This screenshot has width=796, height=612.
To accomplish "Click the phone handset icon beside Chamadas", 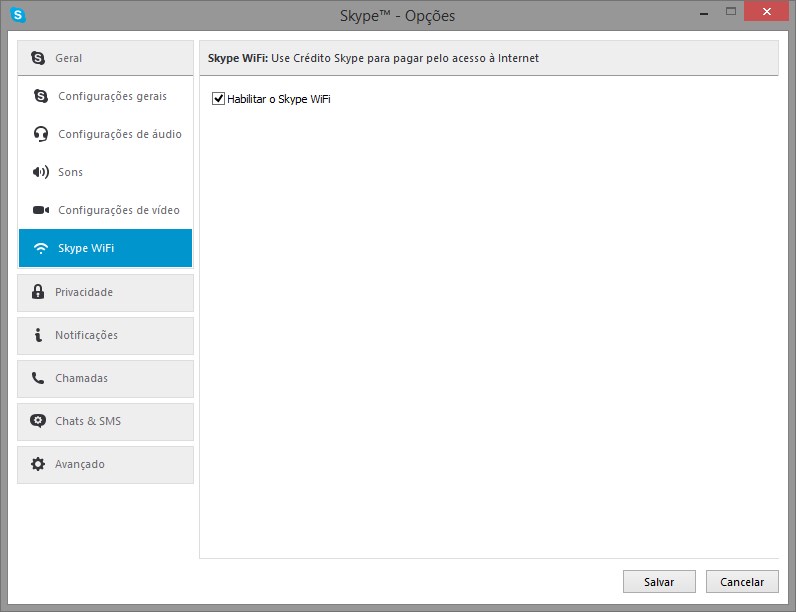I will (x=38, y=378).
